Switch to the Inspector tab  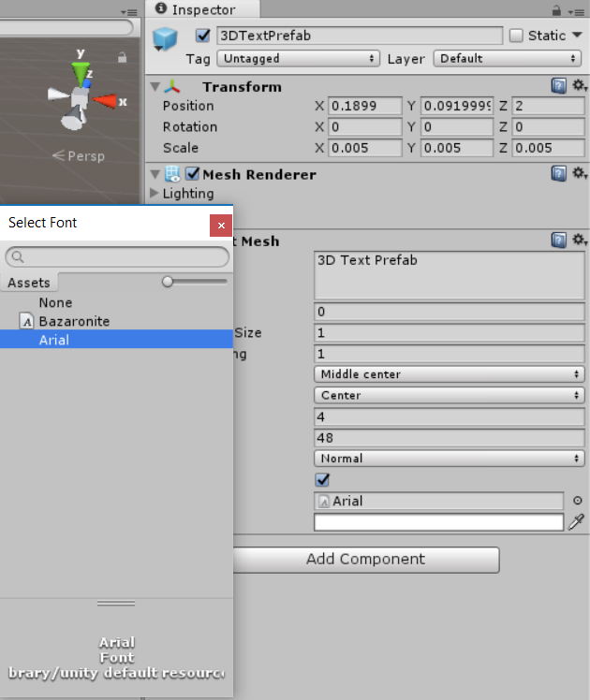pyautogui.click(x=202, y=9)
